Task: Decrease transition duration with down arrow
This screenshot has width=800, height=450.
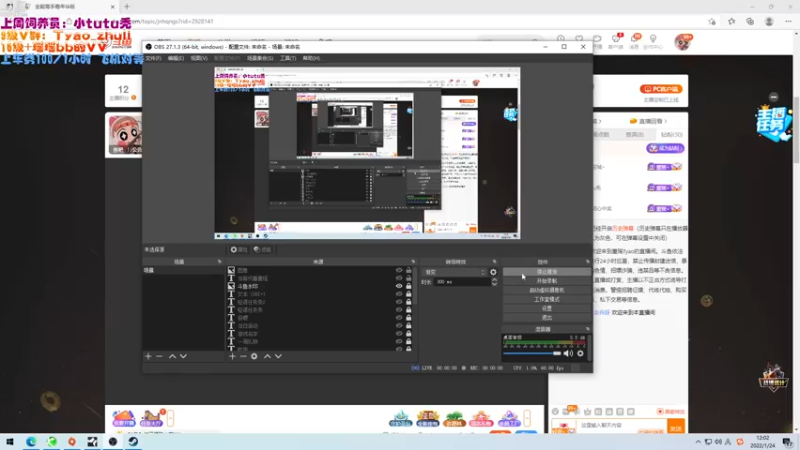Action: (x=494, y=284)
